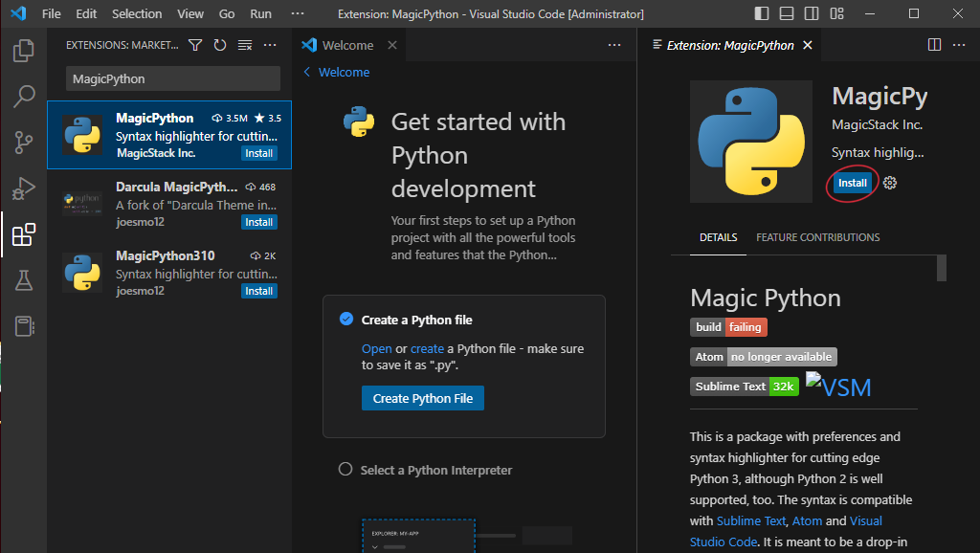Click the Create a Python file checkmark
The width and height of the screenshot is (980, 553).
(x=346, y=320)
